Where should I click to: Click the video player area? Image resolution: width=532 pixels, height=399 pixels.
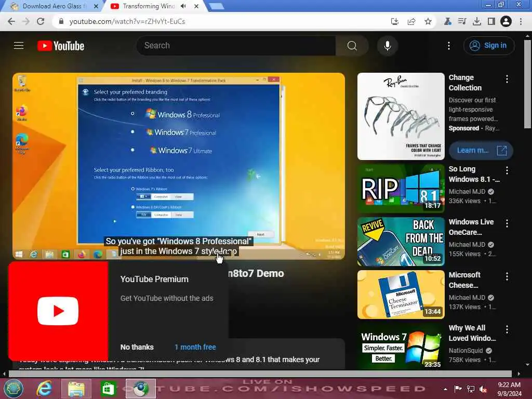pos(179,166)
